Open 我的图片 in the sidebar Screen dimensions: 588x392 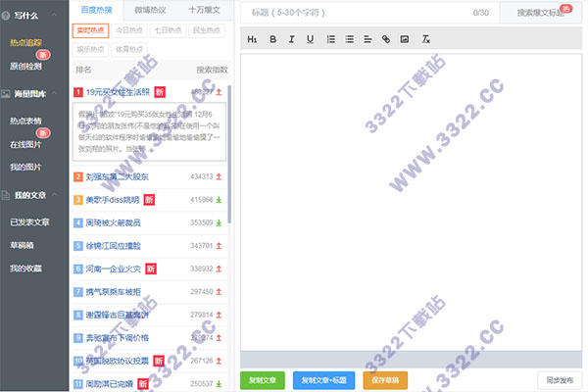click(25, 168)
